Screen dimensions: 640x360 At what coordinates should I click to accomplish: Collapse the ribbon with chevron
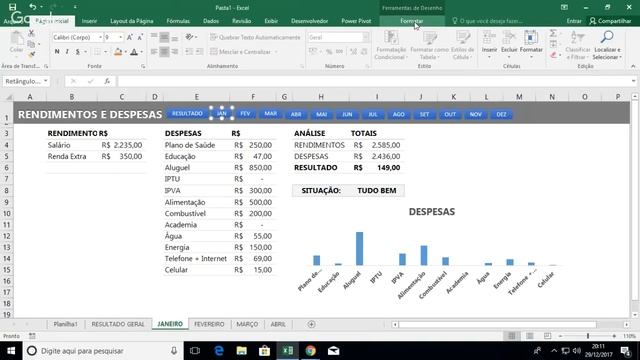coord(633,66)
